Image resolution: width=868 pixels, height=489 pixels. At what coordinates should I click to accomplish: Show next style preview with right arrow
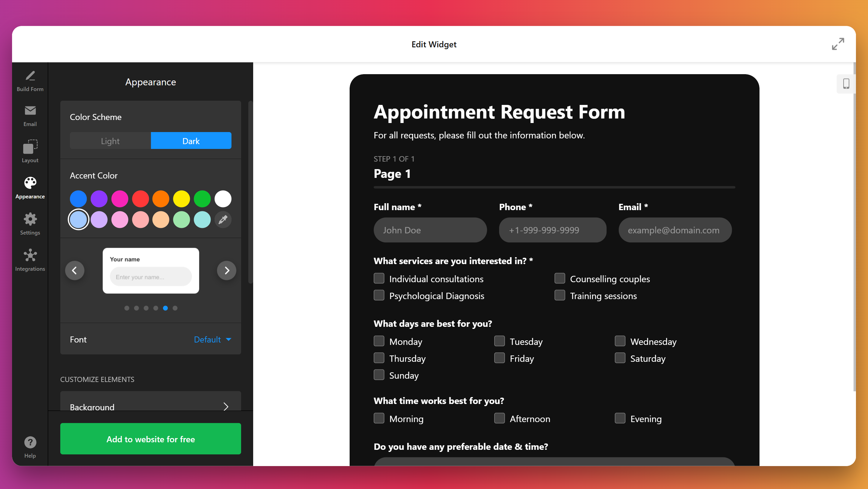226,270
